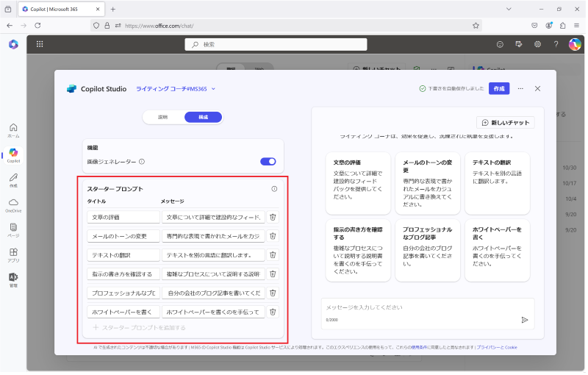Select the Copilot | Microsoft 365 browser tab

click(x=61, y=9)
